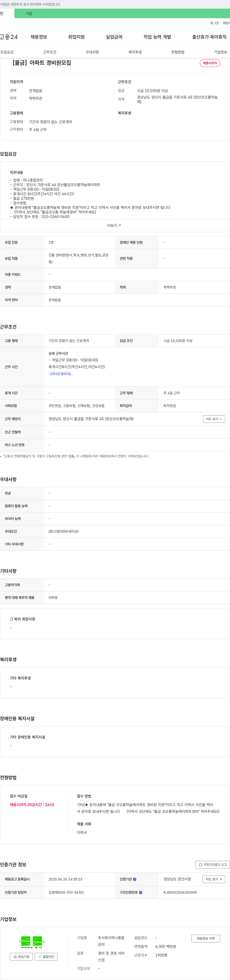Open the 직업 능력 개발 menu
The image size is (230, 980).
(157, 37)
